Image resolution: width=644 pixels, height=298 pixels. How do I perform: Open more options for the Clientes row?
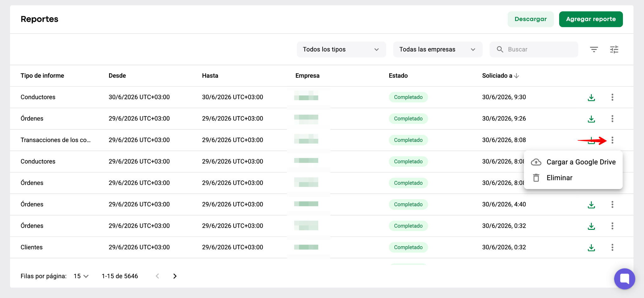point(612,247)
